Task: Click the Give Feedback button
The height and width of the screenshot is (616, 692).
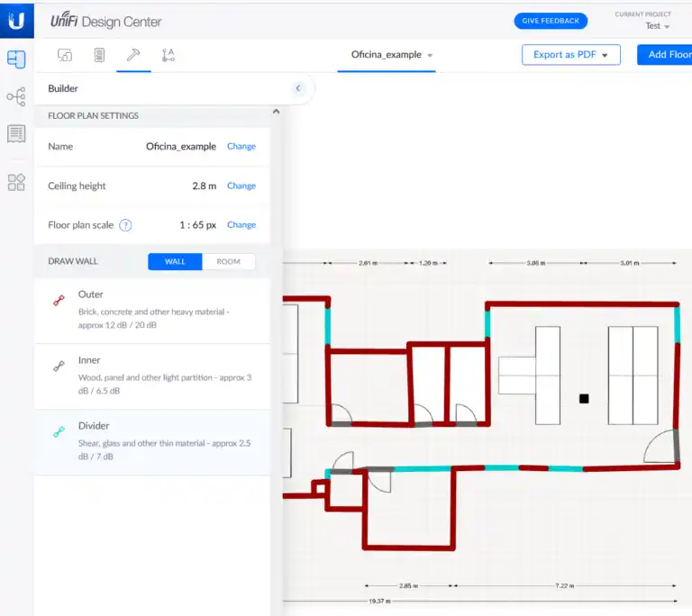Action: [x=550, y=21]
